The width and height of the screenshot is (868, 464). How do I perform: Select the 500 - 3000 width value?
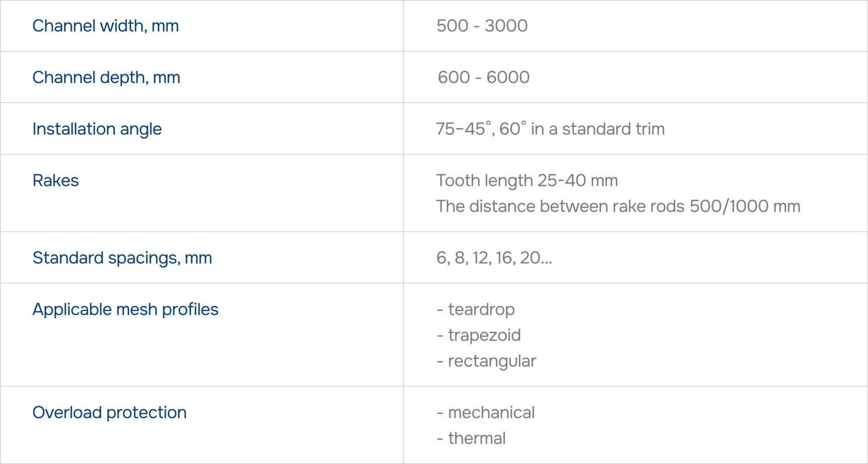coord(482,26)
